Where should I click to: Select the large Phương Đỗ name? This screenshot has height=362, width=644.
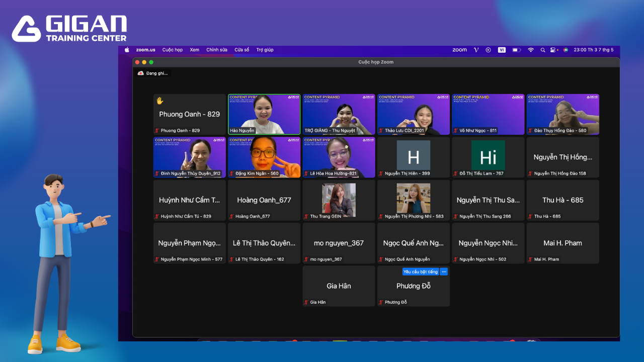(414, 286)
